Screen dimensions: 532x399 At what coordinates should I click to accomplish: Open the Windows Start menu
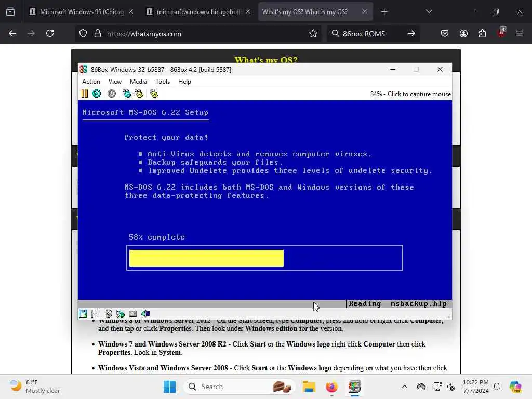pos(170,387)
